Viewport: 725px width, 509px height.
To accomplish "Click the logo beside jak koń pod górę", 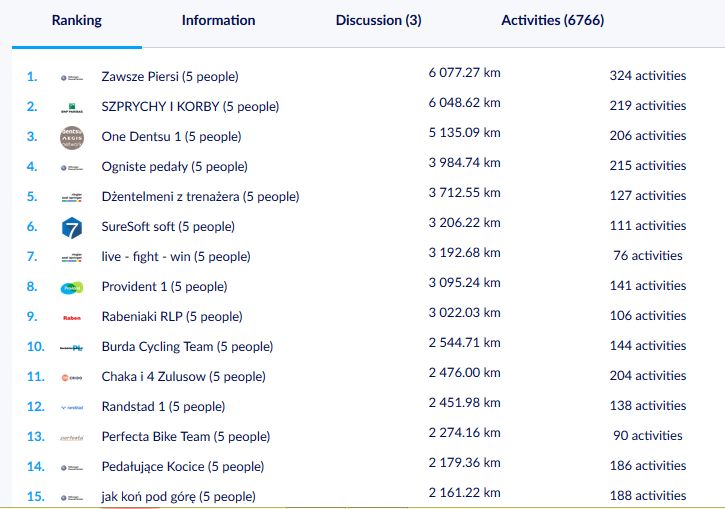I will [x=72, y=498].
